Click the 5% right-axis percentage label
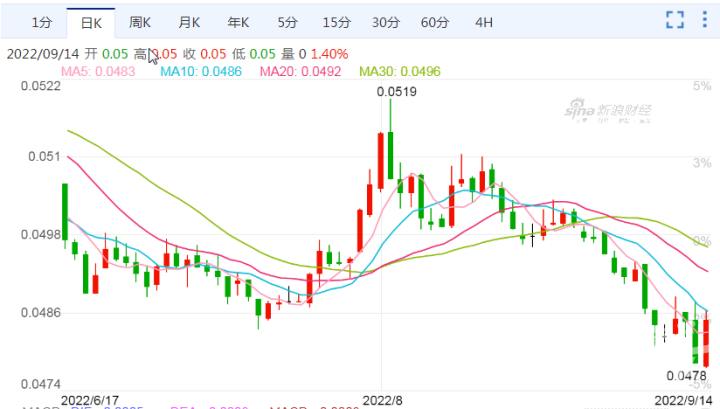 (702, 86)
